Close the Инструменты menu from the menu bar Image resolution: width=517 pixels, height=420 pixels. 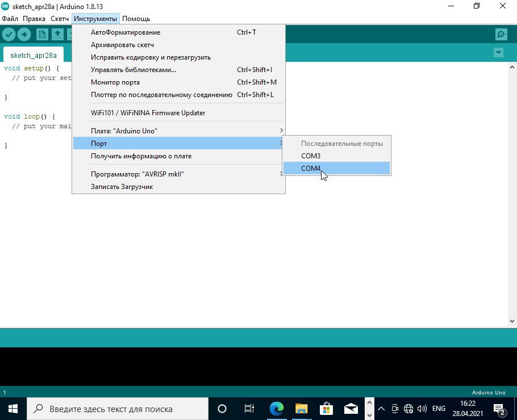[95, 19]
